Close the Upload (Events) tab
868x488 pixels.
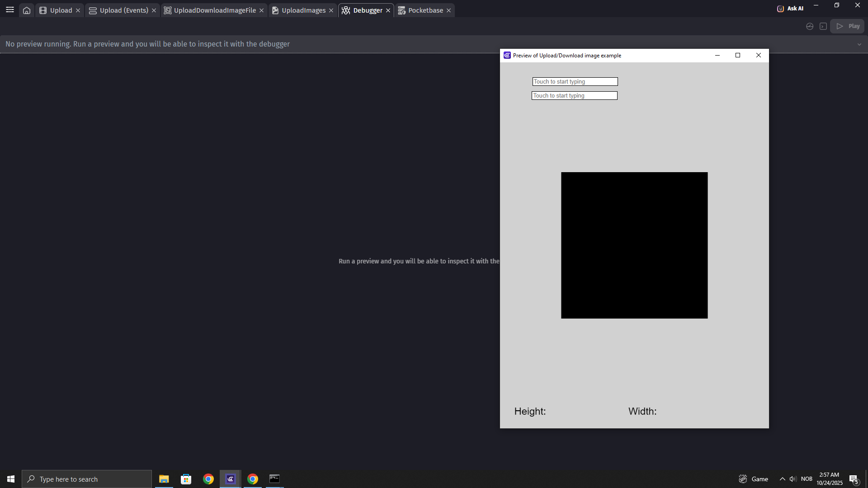(154, 10)
